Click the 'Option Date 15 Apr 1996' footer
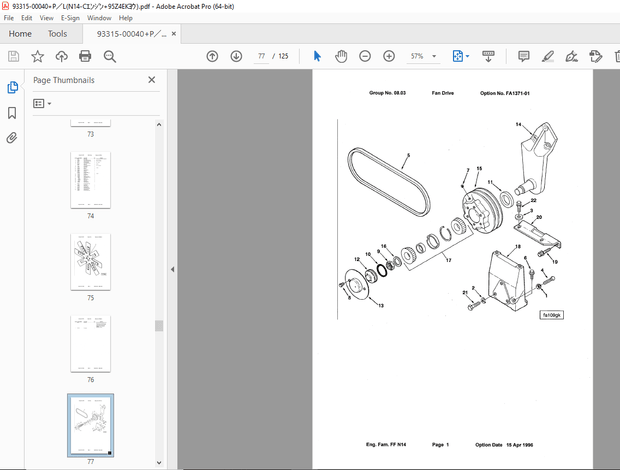Viewport: 620px width, 470px height. point(504,445)
